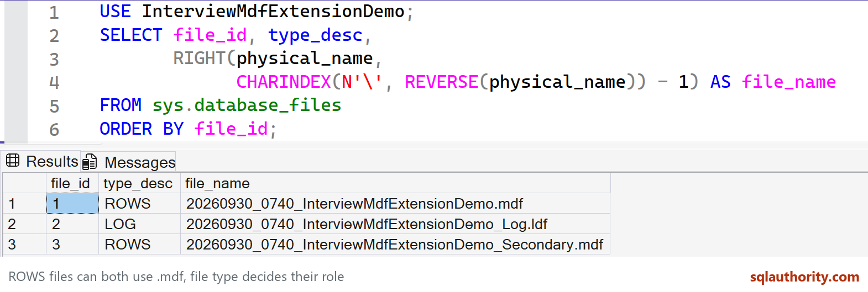Click the InterviewMdfExtensionDemo.mdf file name cell

click(395, 204)
